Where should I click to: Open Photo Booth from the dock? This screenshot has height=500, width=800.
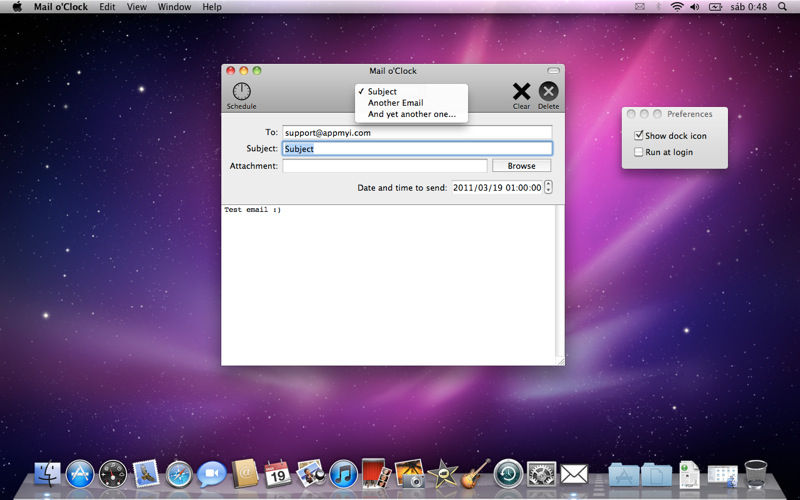point(376,473)
